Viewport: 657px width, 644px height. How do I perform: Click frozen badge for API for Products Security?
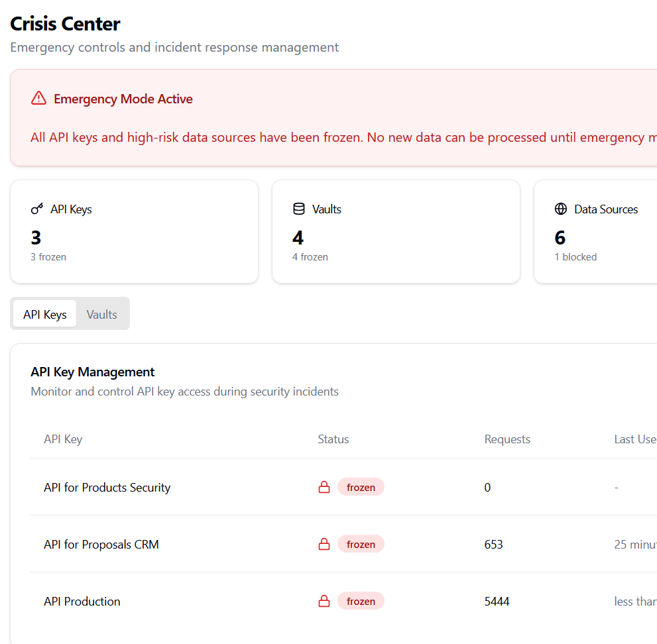[361, 487]
